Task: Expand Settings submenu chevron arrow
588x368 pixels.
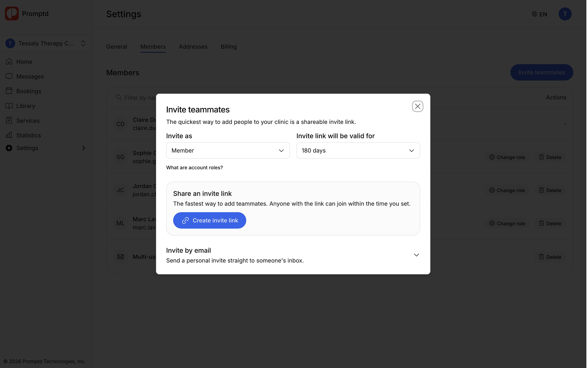Action: (x=84, y=148)
